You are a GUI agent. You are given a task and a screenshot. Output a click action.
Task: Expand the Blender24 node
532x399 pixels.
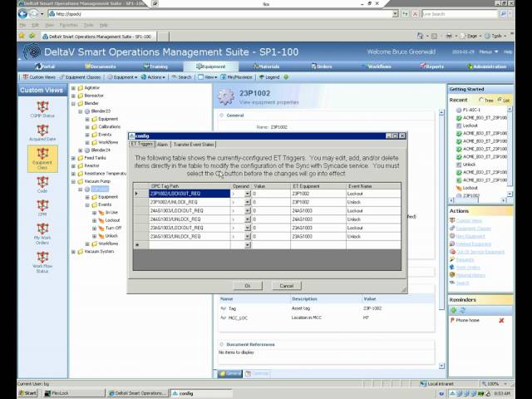coord(81,150)
